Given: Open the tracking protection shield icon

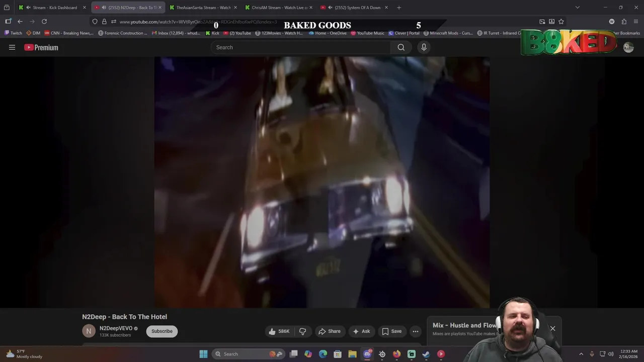Looking at the screenshot, I should point(95,22).
